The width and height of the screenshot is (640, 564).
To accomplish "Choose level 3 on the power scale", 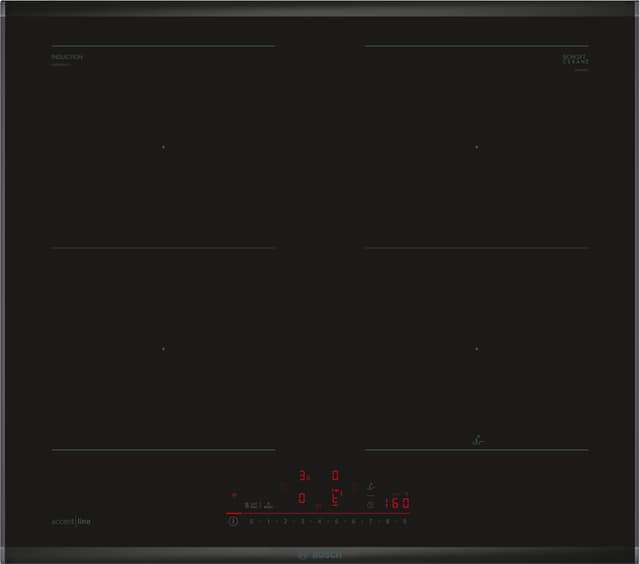I will point(302,522).
